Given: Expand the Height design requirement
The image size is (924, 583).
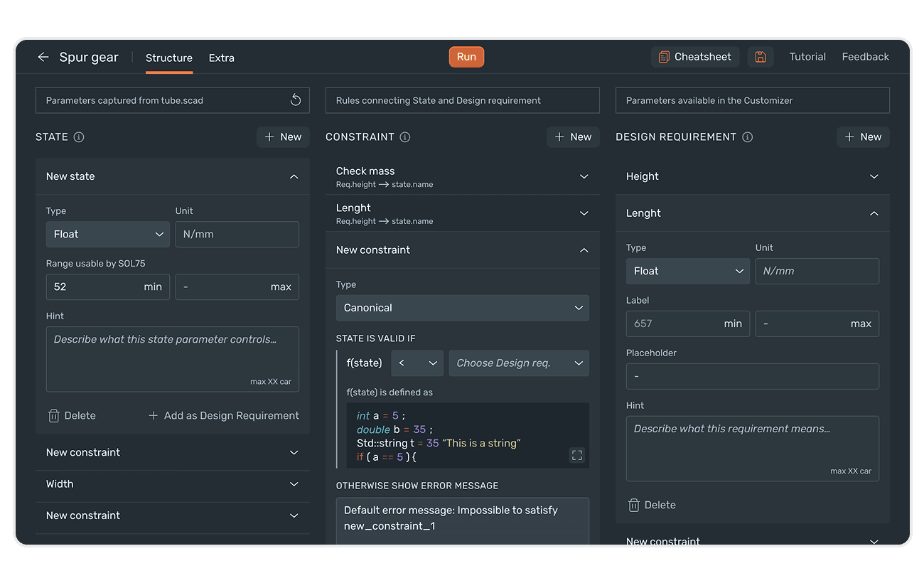Looking at the screenshot, I should [x=874, y=176].
